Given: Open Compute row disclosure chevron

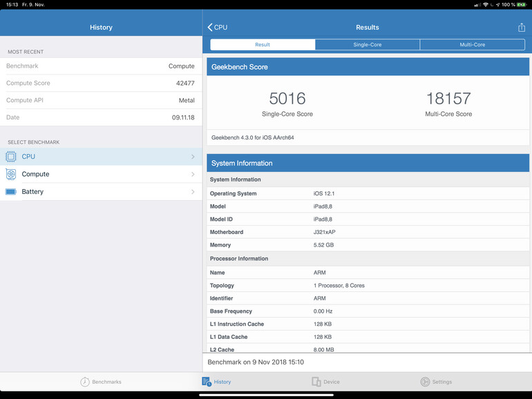Looking at the screenshot, I should point(193,174).
